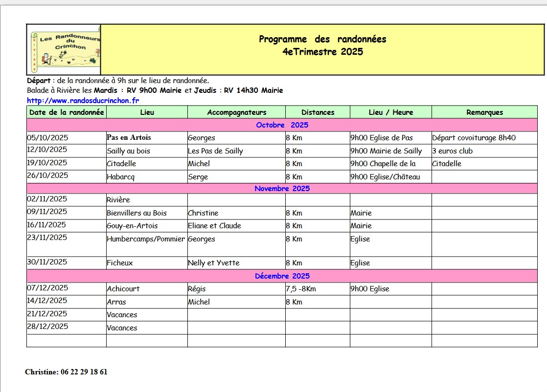Select the Date de la randonnée column header
The image size is (547, 392).
(x=67, y=112)
